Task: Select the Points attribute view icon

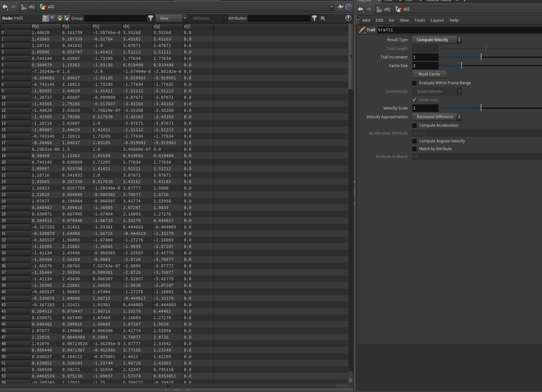Action: 45,18
